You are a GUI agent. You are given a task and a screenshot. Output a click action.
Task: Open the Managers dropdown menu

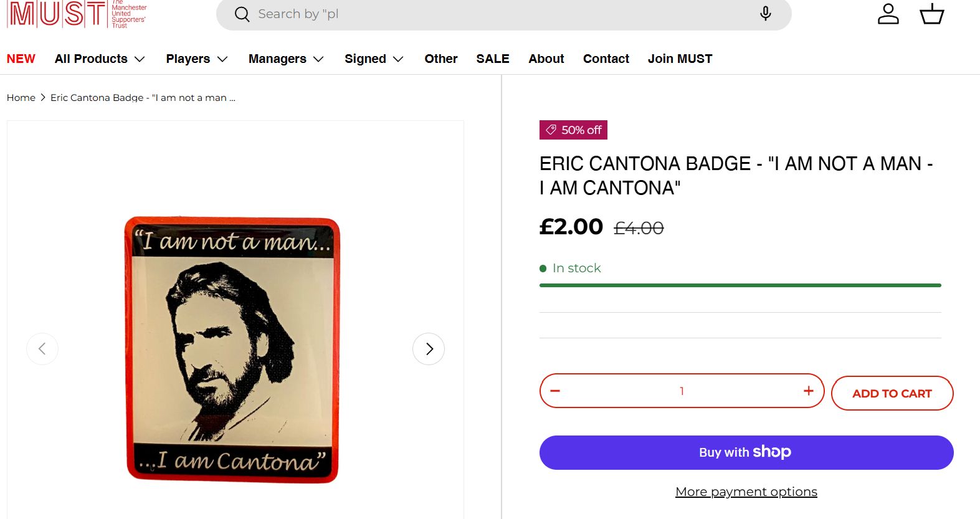click(x=286, y=59)
